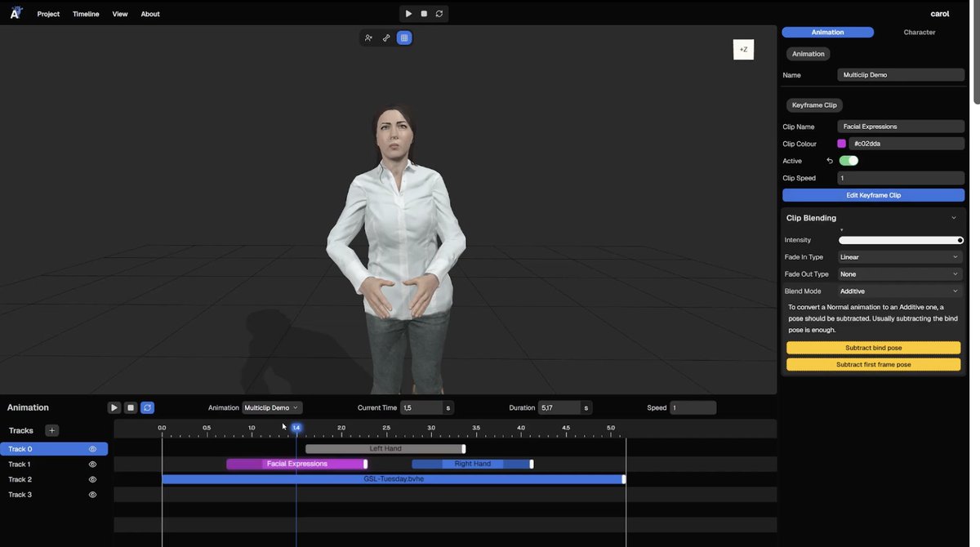Toggle loop in timeline panel

point(147,407)
